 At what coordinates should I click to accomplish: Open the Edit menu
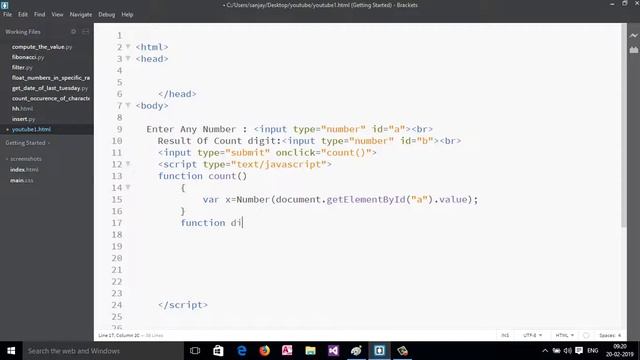[x=23, y=14]
